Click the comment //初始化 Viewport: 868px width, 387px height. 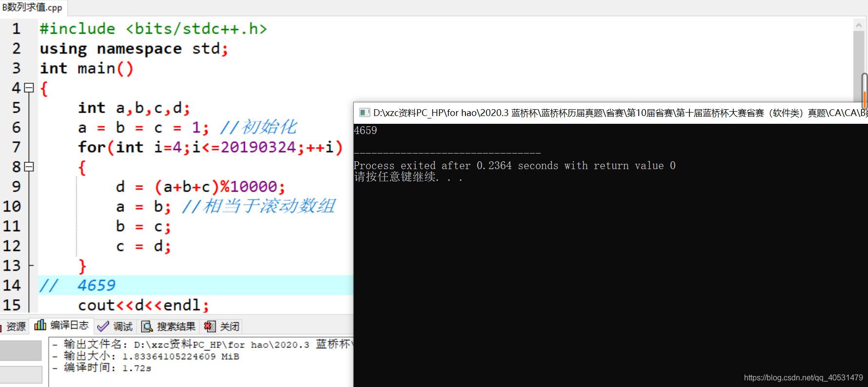tap(258, 127)
